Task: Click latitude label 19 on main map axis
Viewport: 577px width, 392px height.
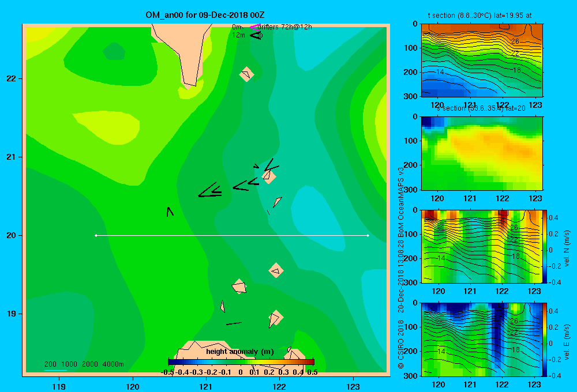Action: tap(12, 314)
